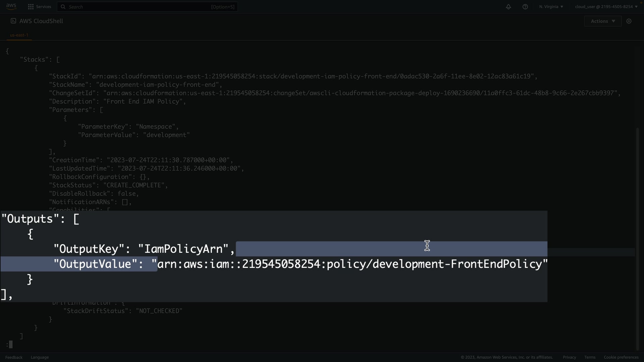Open the Privacy footer link
644x362 pixels.
coord(569,357)
